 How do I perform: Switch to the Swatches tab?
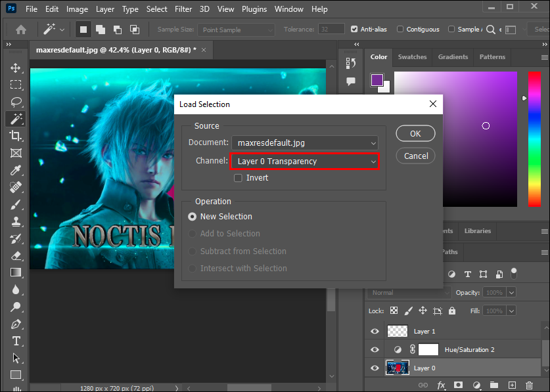412,57
